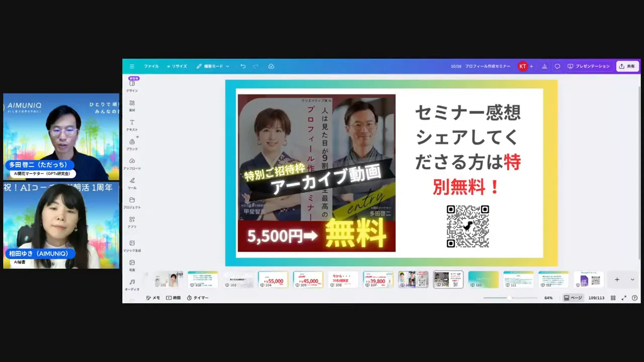Click the 109/113 page counter

(x=596, y=298)
